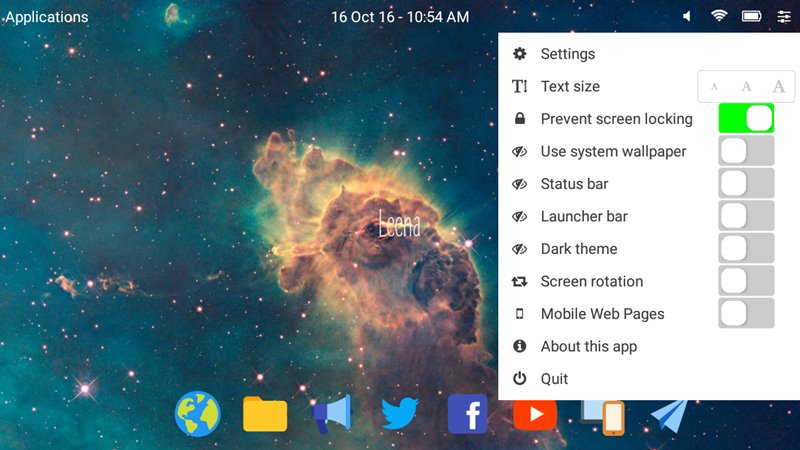Click the Prevent screen locking label
Screen dimensions: 800x450
click(x=616, y=119)
